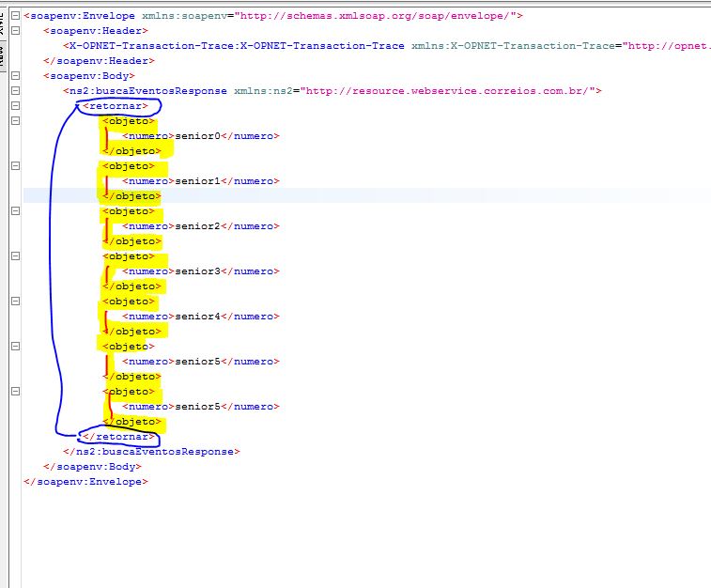711x588 pixels.
Task: Collapse the soapenv:Body node
Action: (15, 76)
